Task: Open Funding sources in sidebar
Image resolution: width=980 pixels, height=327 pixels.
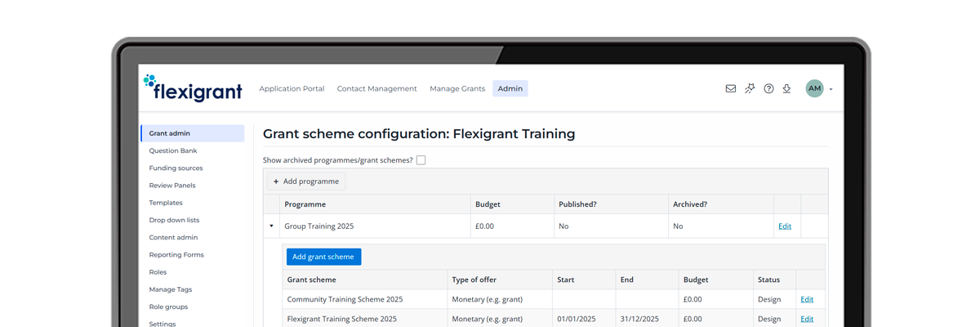Action: [x=176, y=168]
